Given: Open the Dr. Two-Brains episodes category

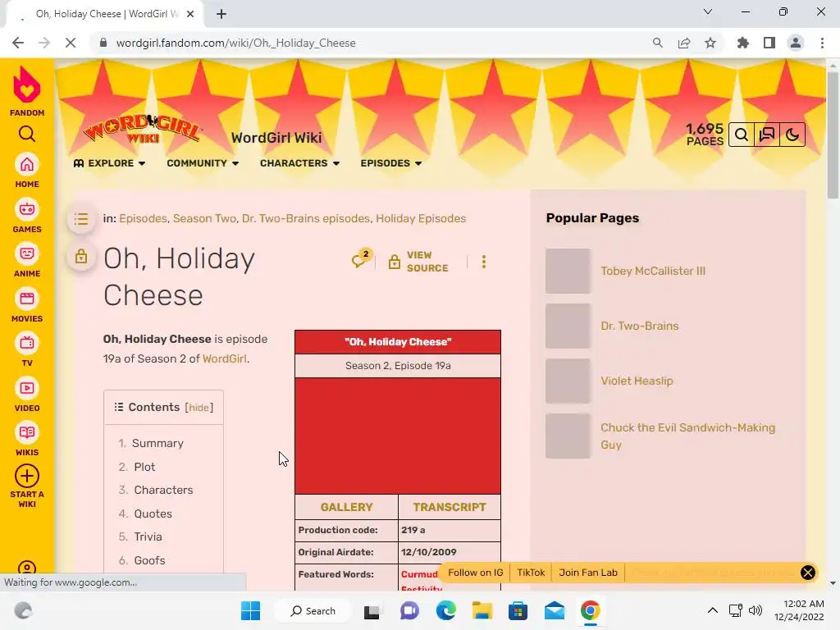Looking at the screenshot, I should pyautogui.click(x=305, y=218).
